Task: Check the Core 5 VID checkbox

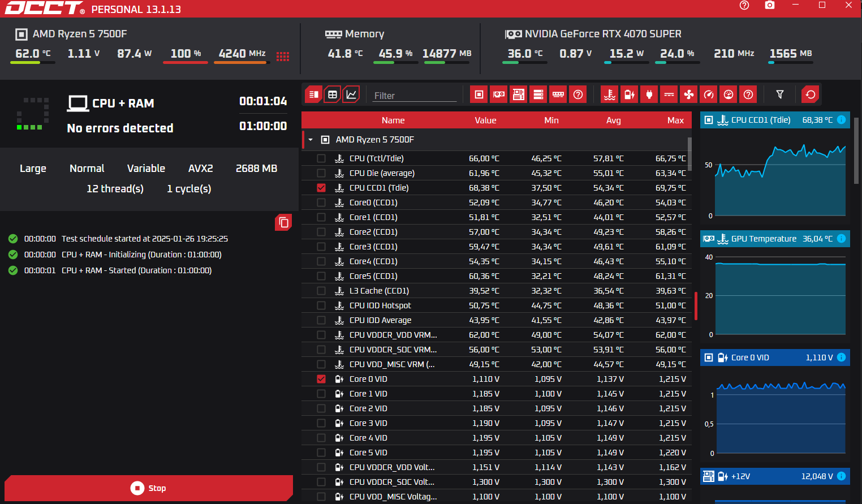Action: (321, 453)
